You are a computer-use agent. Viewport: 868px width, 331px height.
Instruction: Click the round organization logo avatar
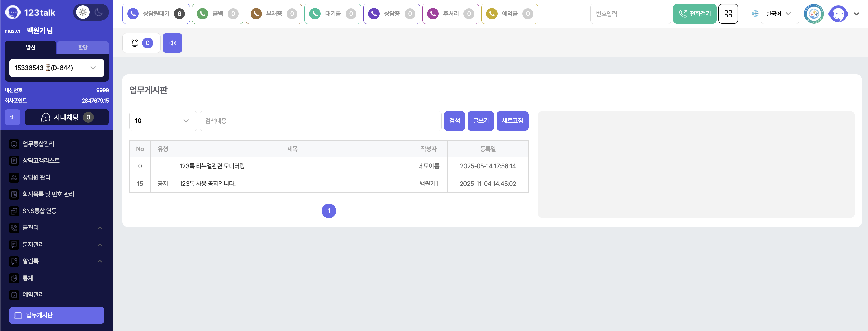813,14
